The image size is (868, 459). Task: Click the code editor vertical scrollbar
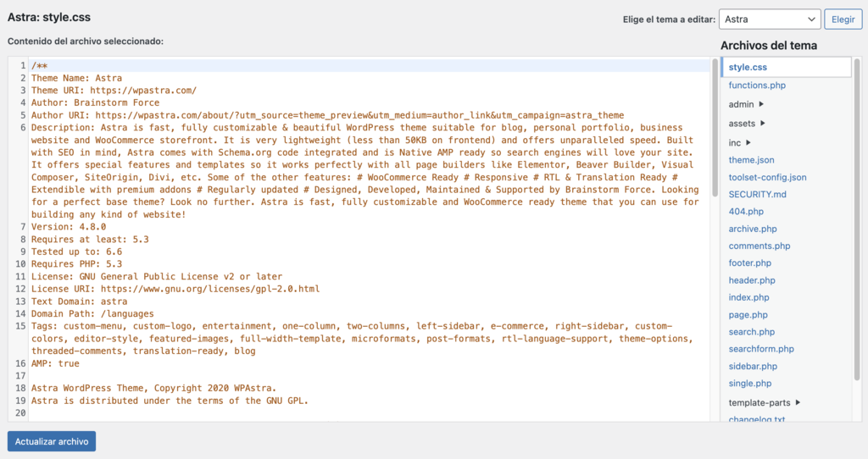[x=715, y=127]
